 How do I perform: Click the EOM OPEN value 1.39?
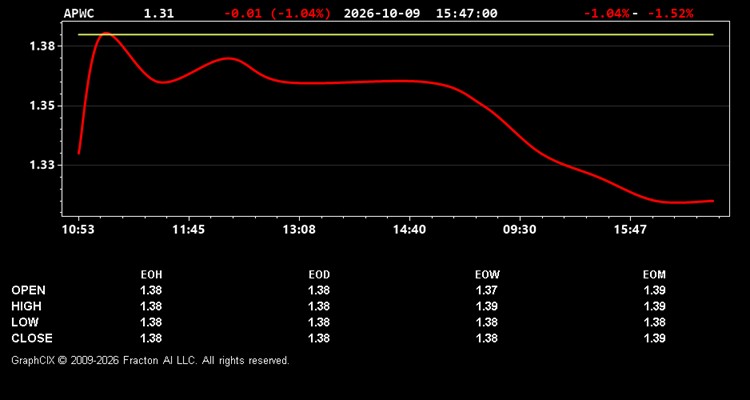point(654,290)
